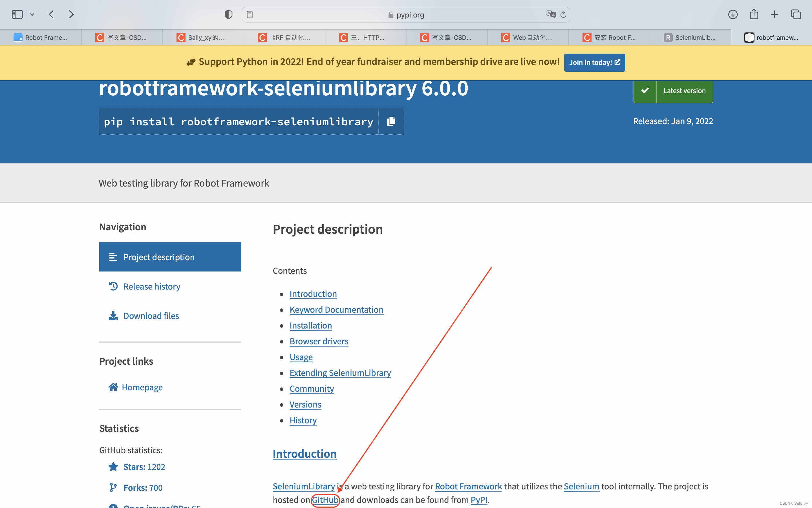Open the PyPI link in introduction
This screenshot has width=812, height=508.
click(x=479, y=500)
